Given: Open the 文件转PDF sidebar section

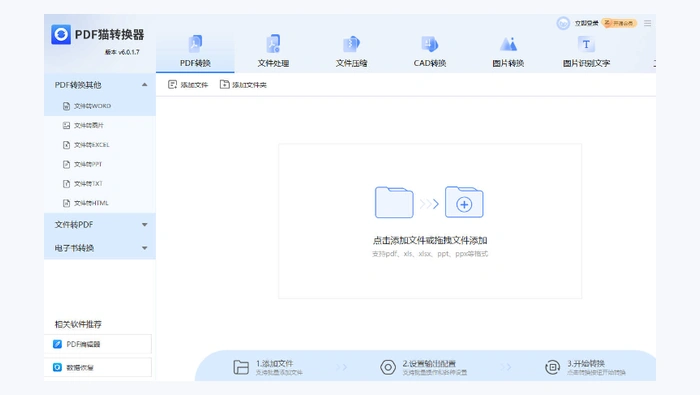Looking at the screenshot, I should click(x=100, y=225).
